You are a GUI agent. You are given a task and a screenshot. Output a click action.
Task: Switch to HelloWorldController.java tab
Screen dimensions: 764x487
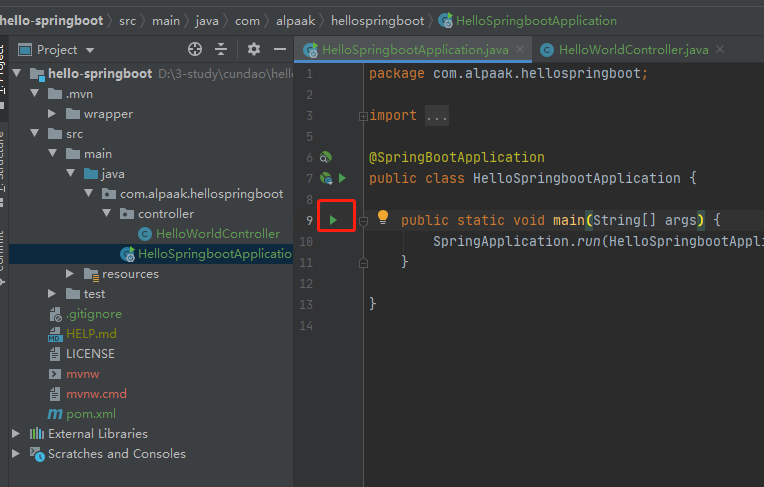[633, 50]
